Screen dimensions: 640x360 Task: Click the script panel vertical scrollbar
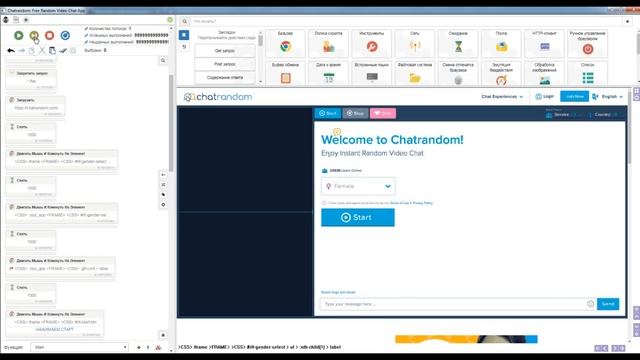[171, 122]
